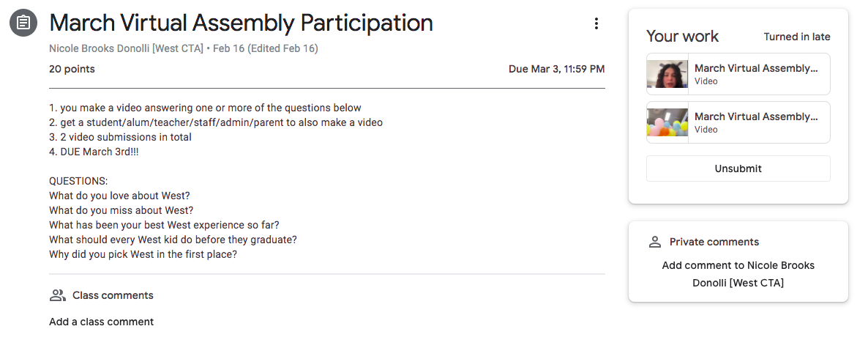Open second video thumbnail with balloons
The width and height of the screenshot is (868, 337).
(x=667, y=122)
